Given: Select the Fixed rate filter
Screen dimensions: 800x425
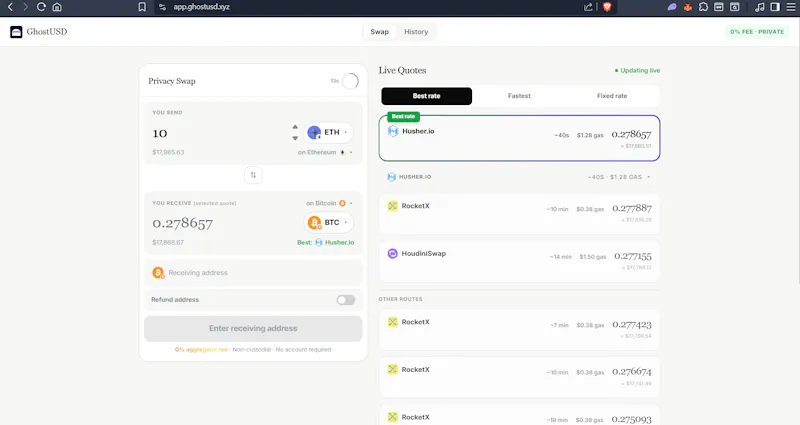Looking at the screenshot, I should point(612,96).
